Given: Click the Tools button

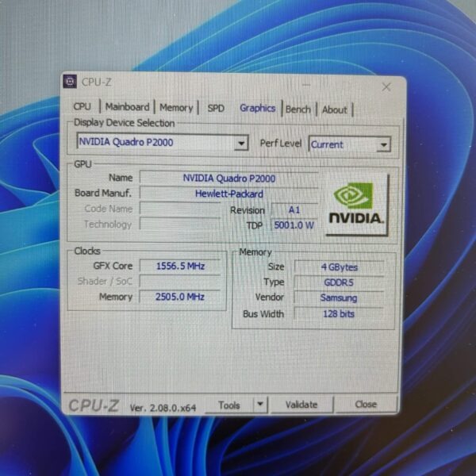Looking at the screenshot, I should click(229, 405).
